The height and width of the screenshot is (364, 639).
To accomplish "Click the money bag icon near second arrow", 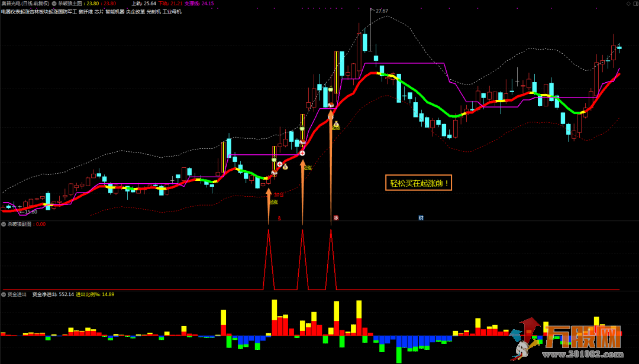I will coord(285,167).
